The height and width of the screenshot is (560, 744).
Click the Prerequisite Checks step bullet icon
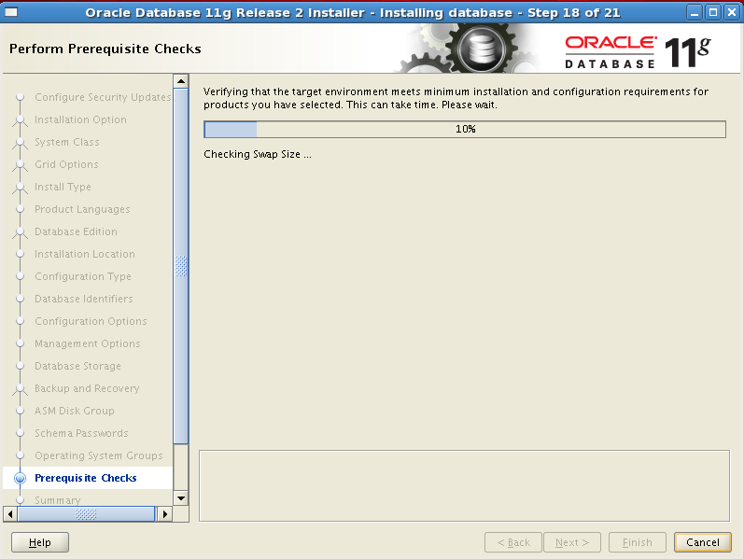click(x=20, y=478)
